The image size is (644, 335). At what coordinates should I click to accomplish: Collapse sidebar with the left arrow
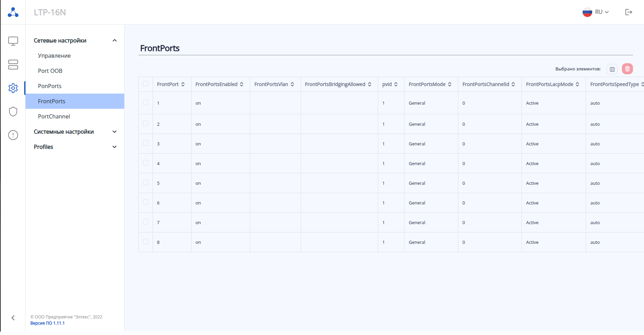pyautogui.click(x=13, y=318)
